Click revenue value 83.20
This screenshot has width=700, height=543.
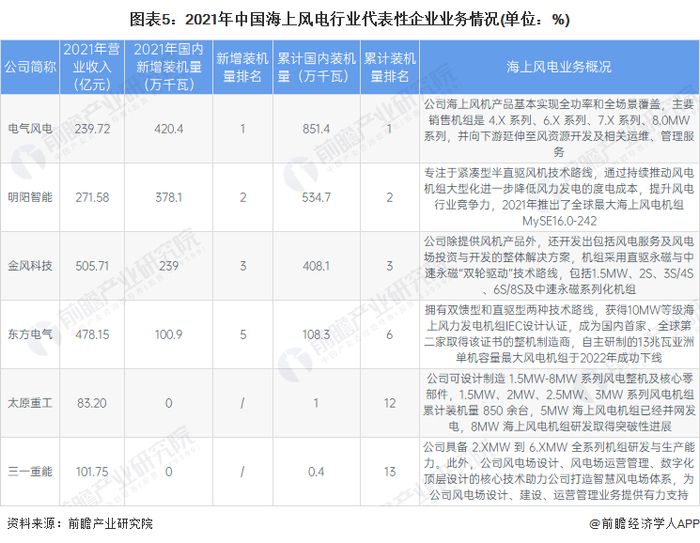click(92, 403)
